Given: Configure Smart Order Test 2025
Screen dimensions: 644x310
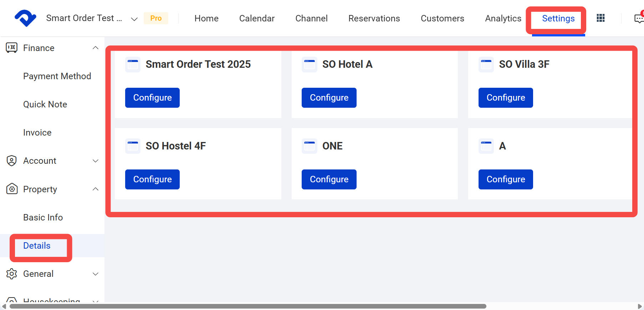Looking at the screenshot, I should click(152, 98).
